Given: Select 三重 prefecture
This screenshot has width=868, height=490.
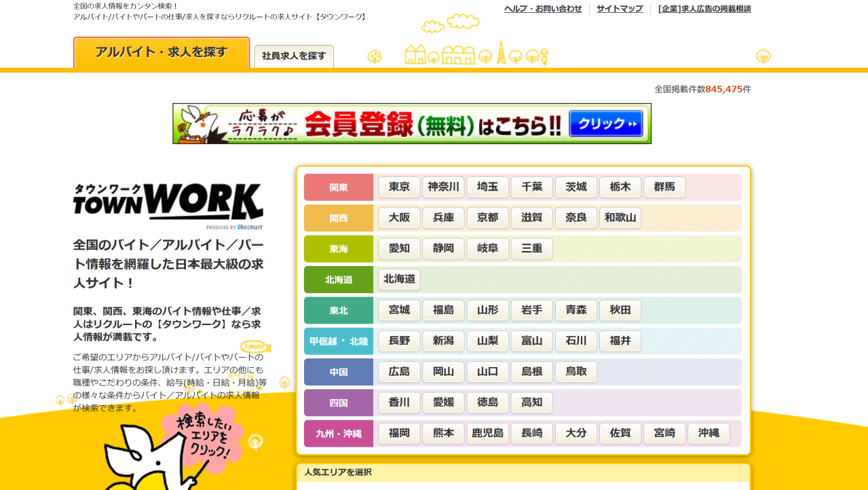Looking at the screenshot, I should [x=531, y=248].
